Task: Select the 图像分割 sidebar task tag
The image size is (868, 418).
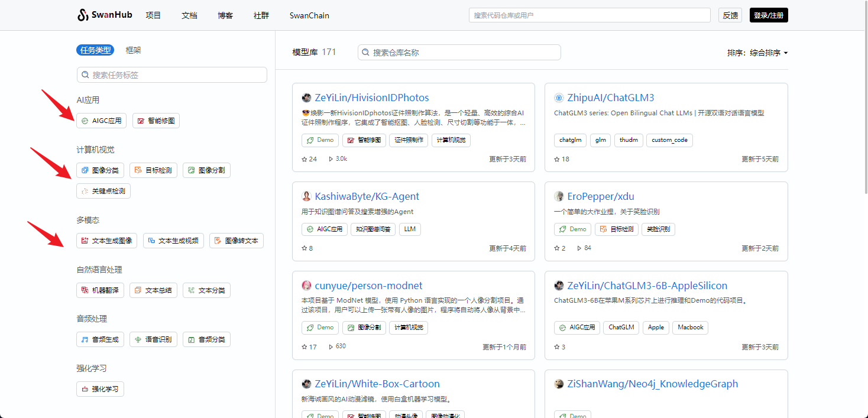Action: pos(206,170)
